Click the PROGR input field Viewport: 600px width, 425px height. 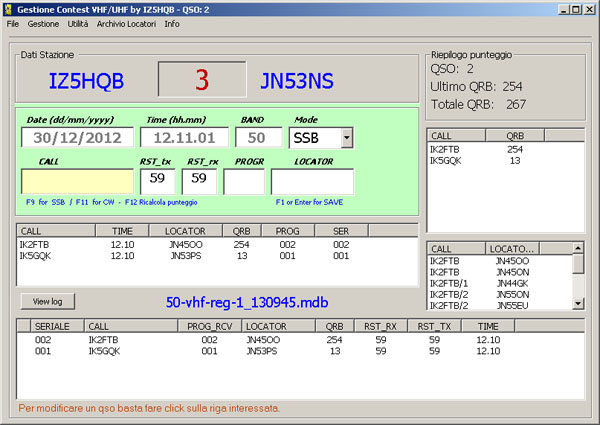[x=243, y=181]
